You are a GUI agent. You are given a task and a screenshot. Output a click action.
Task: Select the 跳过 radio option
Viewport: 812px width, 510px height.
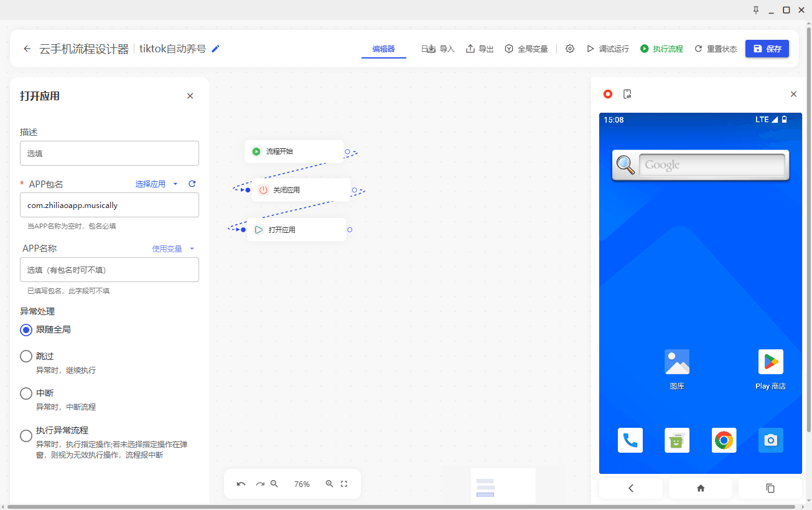click(26, 356)
